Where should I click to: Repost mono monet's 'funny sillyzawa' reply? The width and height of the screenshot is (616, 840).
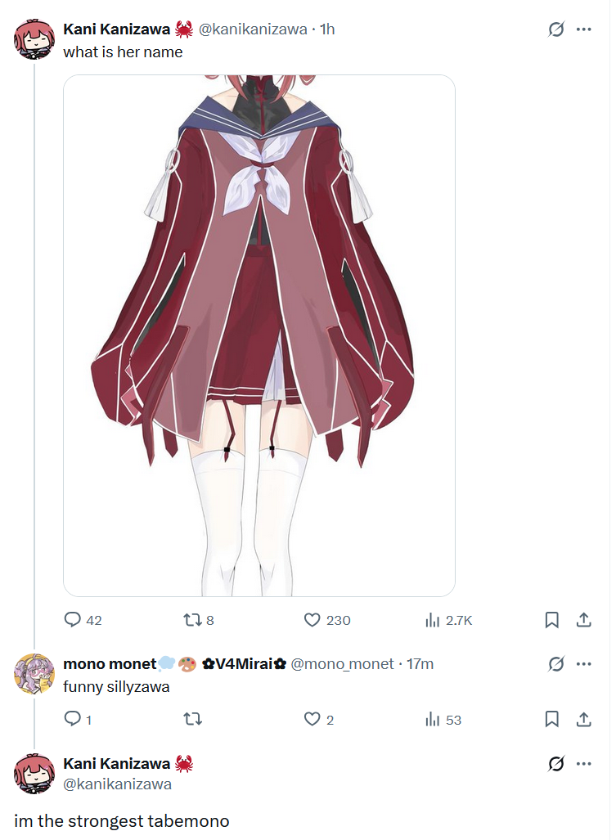pyautogui.click(x=193, y=719)
